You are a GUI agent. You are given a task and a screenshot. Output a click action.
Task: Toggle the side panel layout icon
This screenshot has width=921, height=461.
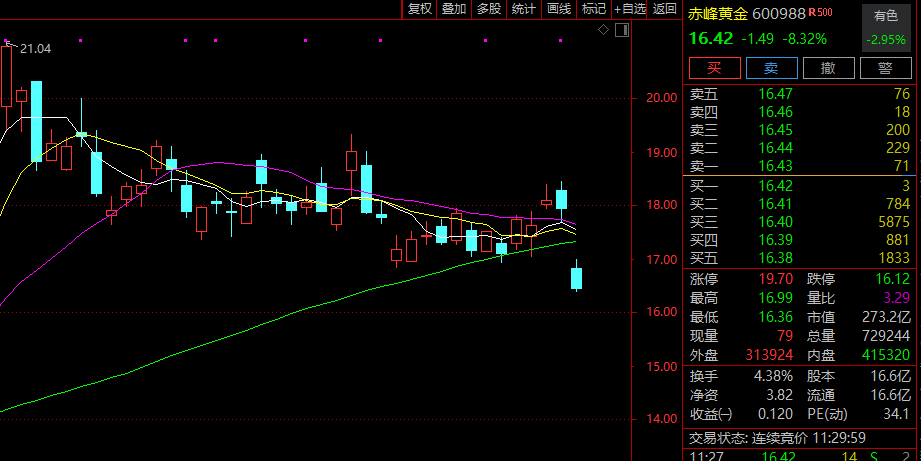pos(622,30)
